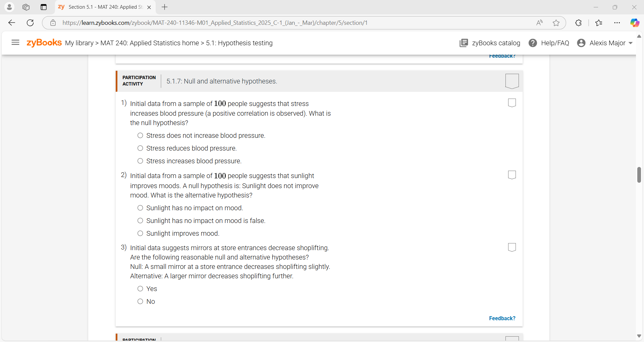Open the Copilot sidebar
The height and width of the screenshot is (342, 644).
click(x=635, y=23)
